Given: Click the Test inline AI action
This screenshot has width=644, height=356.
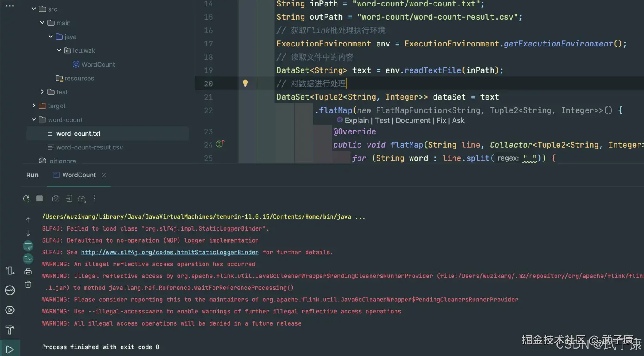Looking at the screenshot, I should coord(383,121).
